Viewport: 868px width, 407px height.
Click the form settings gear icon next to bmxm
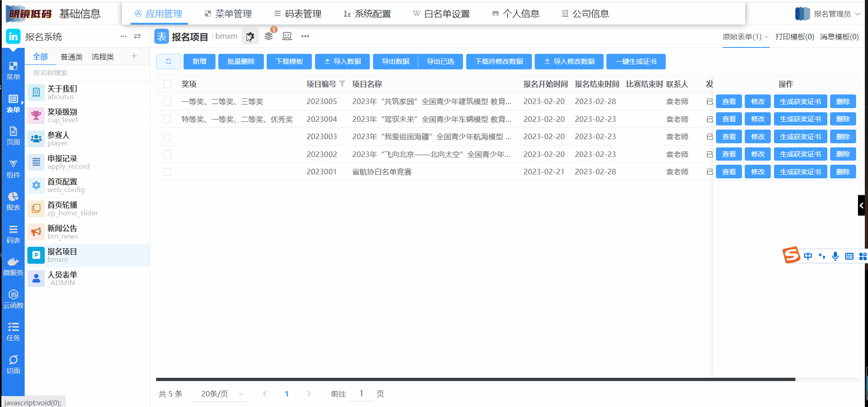[250, 36]
